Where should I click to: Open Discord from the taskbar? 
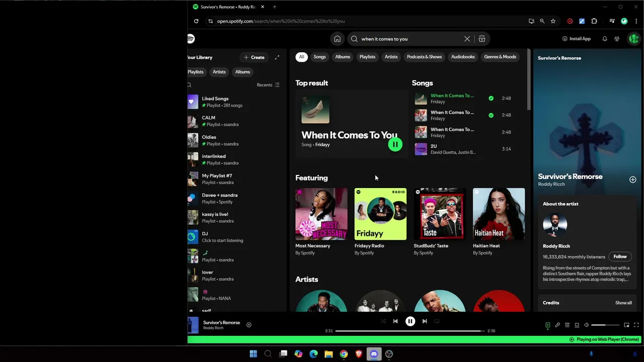coord(374,354)
